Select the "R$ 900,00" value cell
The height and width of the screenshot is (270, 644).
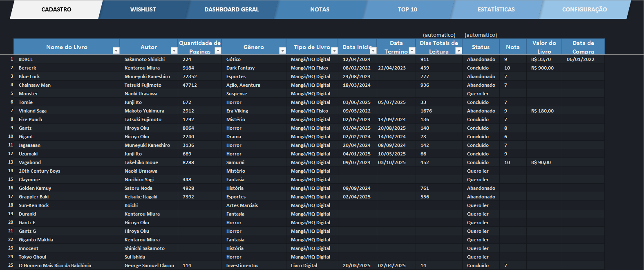point(544,68)
